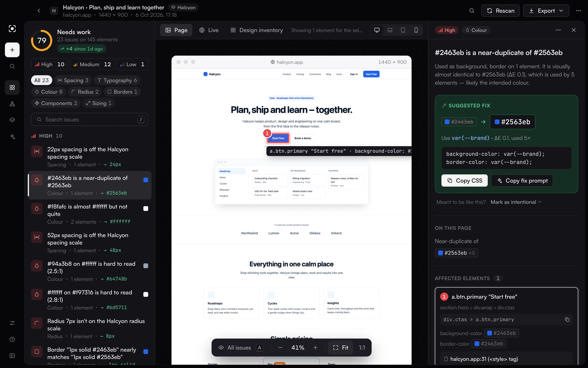Click the plus new scan button

pos(12,50)
